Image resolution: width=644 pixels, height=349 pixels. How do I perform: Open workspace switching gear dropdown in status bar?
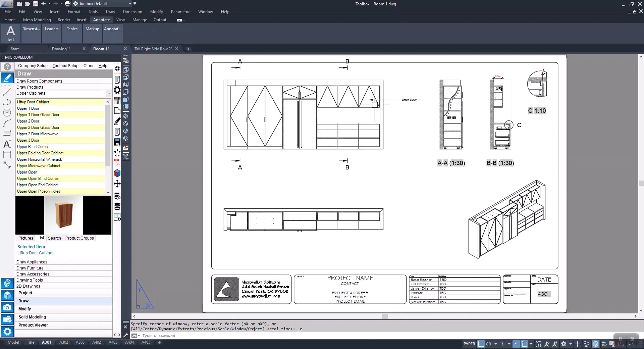tap(570, 344)
